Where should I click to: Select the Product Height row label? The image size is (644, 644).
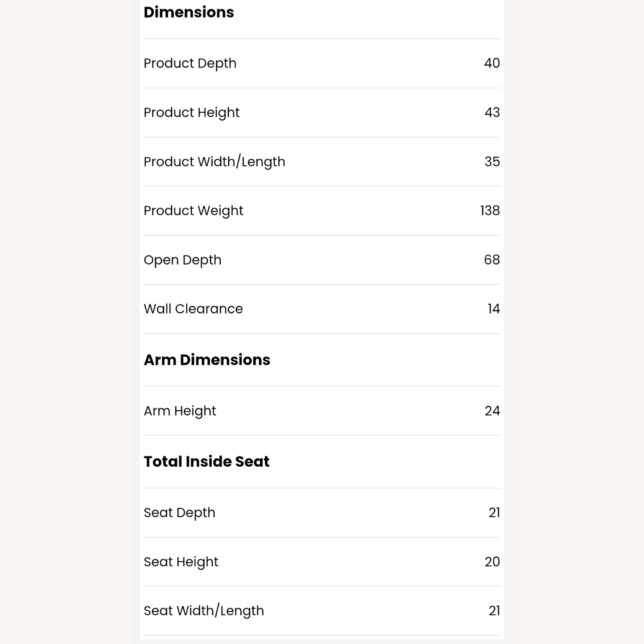pos(191,112)
